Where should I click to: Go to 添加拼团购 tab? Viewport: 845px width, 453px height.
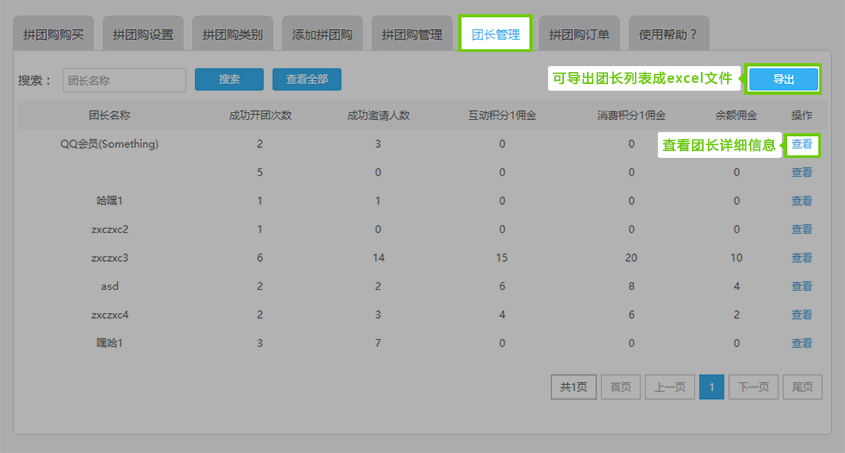click(x=322, y=34)
